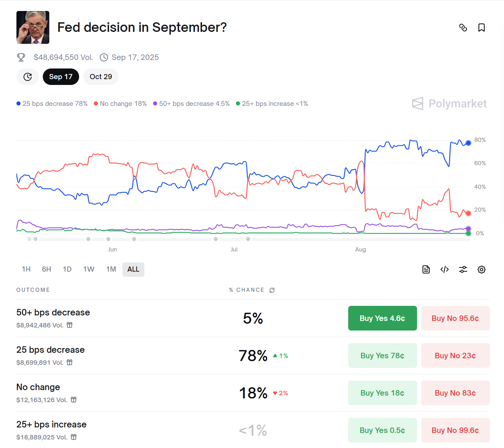This screenshot has height=448, width=504.
Task: Click Buy No 23¢ for 25 bps decrease
Action: pos(455,356)
